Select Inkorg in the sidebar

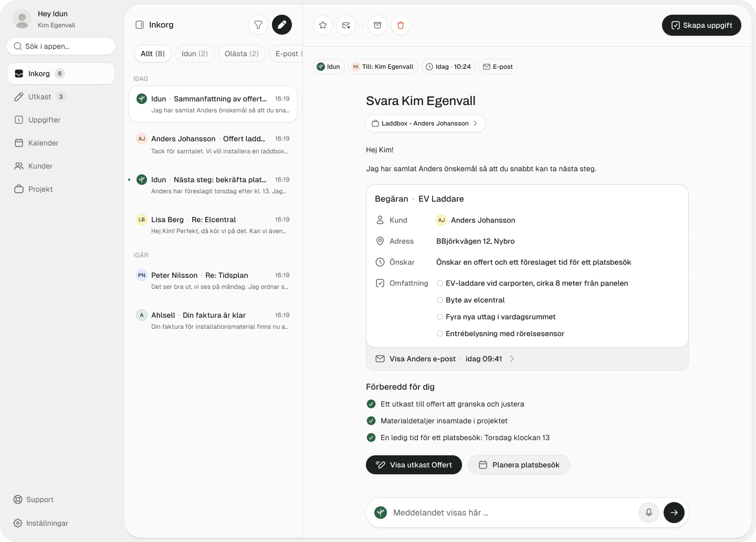pyautogui.click(x=61, y=74)
